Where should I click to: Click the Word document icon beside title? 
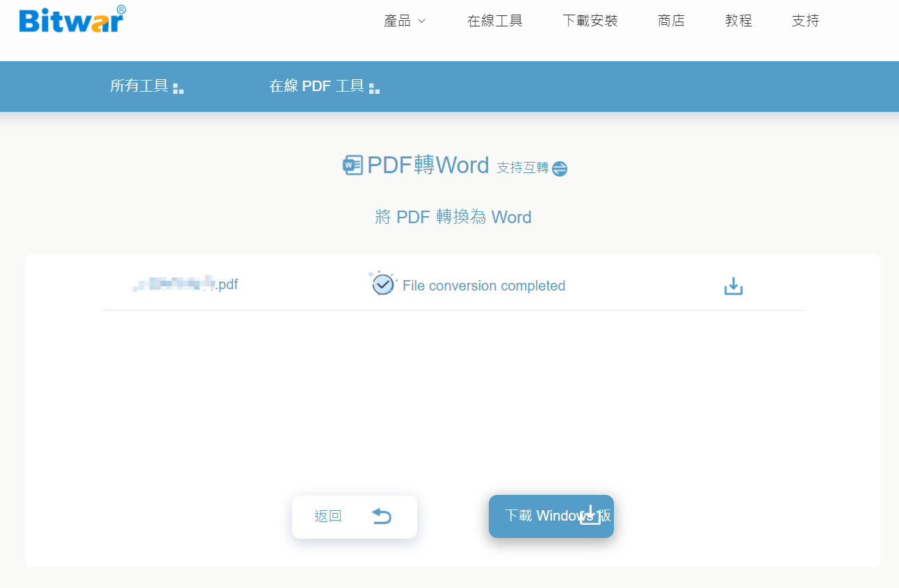coord(353,165)
